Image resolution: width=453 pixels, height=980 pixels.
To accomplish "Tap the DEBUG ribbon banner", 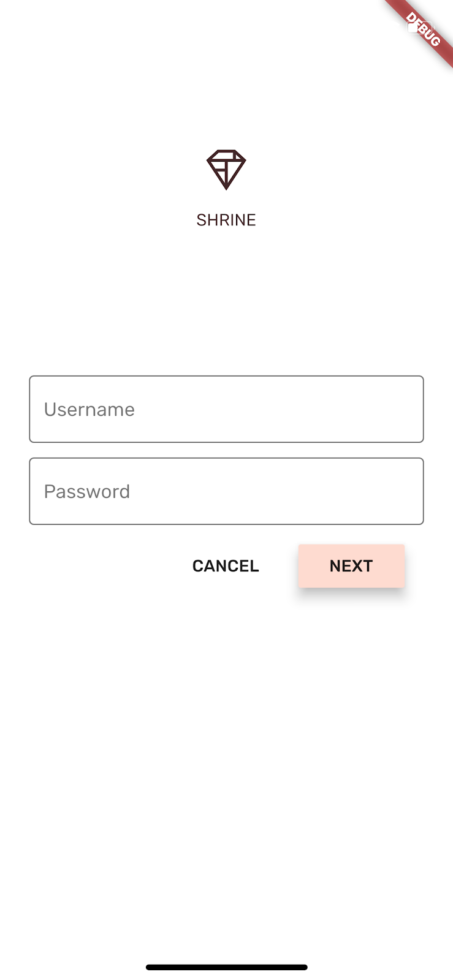I will (x=422, y=31).
